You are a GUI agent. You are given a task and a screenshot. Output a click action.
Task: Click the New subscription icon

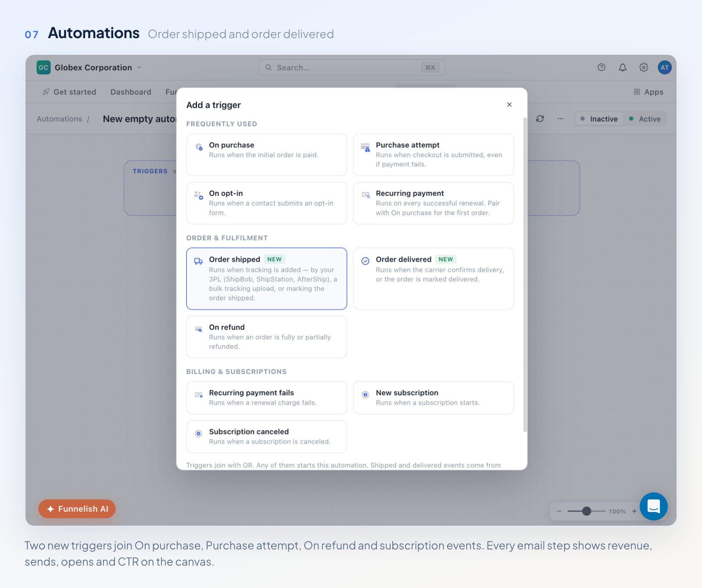point(365,394)
